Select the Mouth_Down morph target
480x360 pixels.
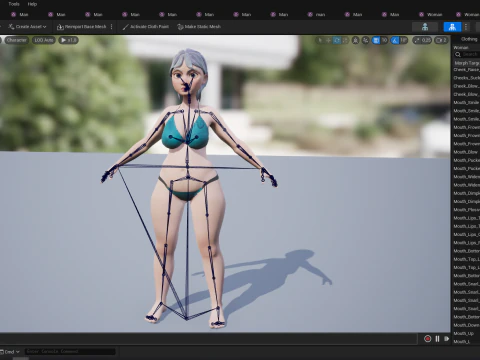(466, 325)
